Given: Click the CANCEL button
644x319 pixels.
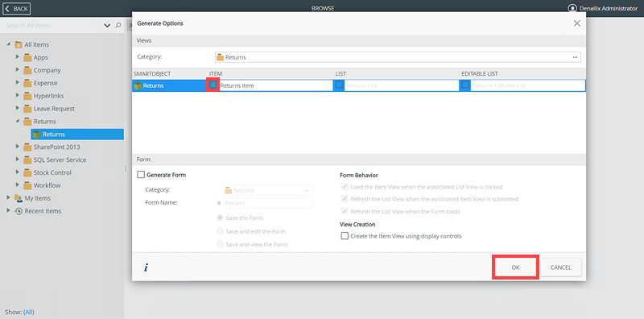Looking at the screenshot, I should [x=560, y=267].
